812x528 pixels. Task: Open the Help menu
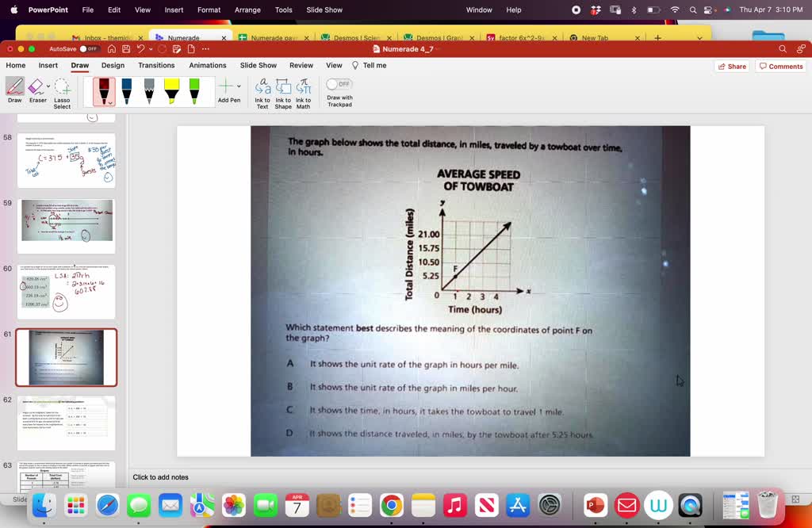(x=514, y=10)
